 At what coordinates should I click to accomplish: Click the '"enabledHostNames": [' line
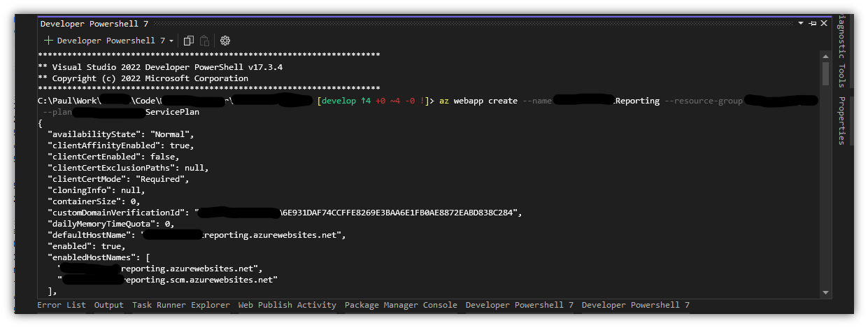click(x=98, y=257)
